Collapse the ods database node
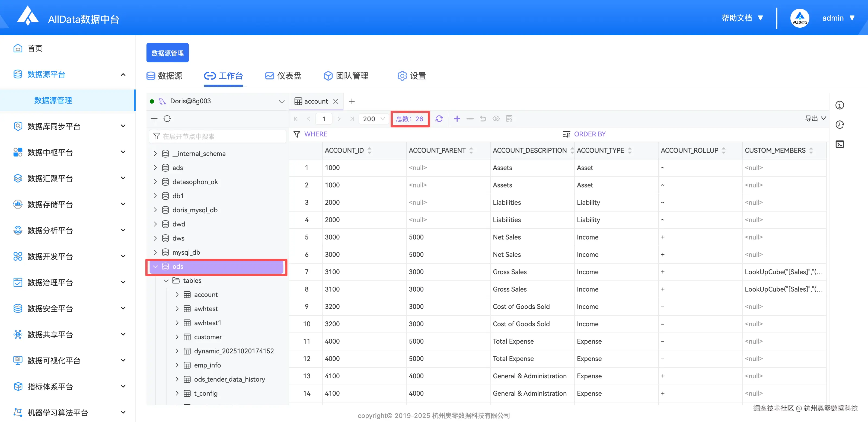 pos(155,266)
